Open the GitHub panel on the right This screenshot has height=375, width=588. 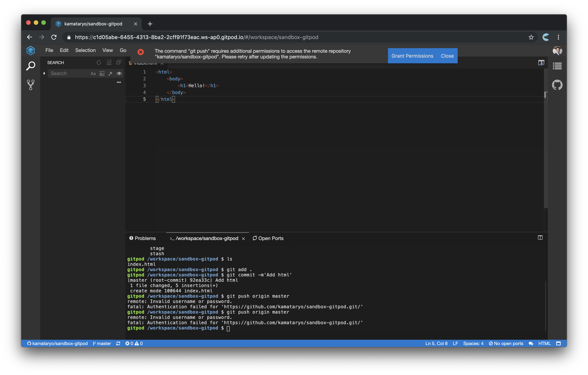pos(557,85)
